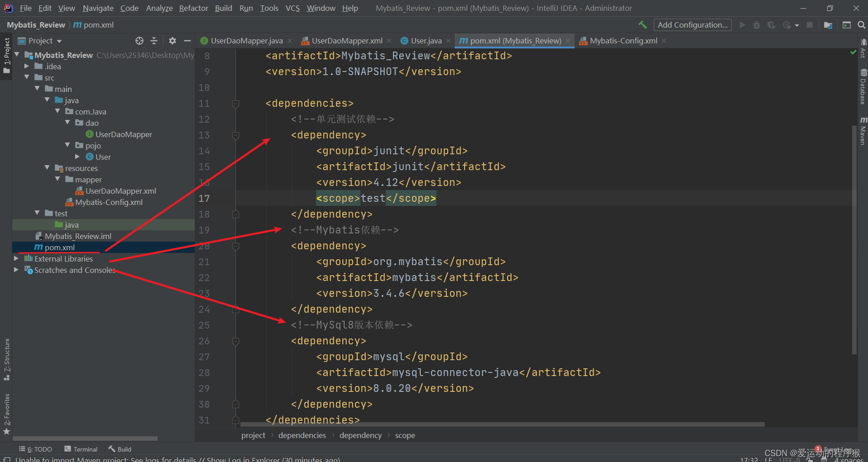
Task: Open the Database side panel
Action: 863,86
